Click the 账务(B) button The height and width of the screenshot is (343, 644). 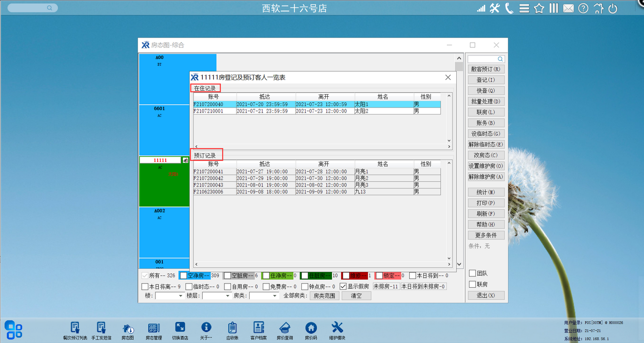(x=486, y=123)
